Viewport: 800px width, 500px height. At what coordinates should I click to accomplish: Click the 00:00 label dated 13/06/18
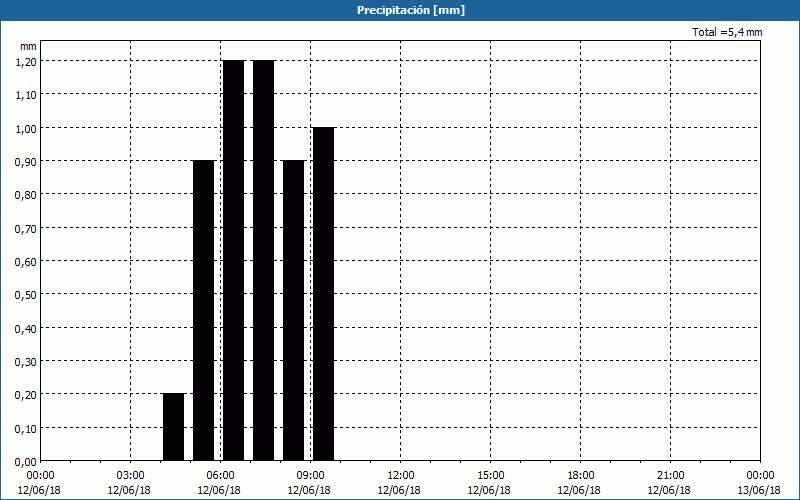(x=759, y=483)
